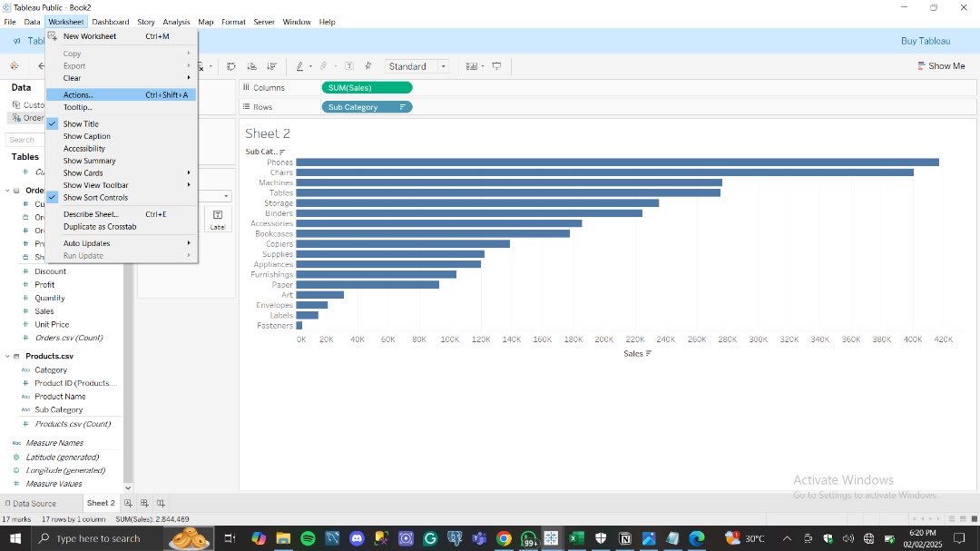Open dropdown arrow beside Show/Hide Cards icon
The width and height of the screenshot is (980, 551).
coord(483,66)
